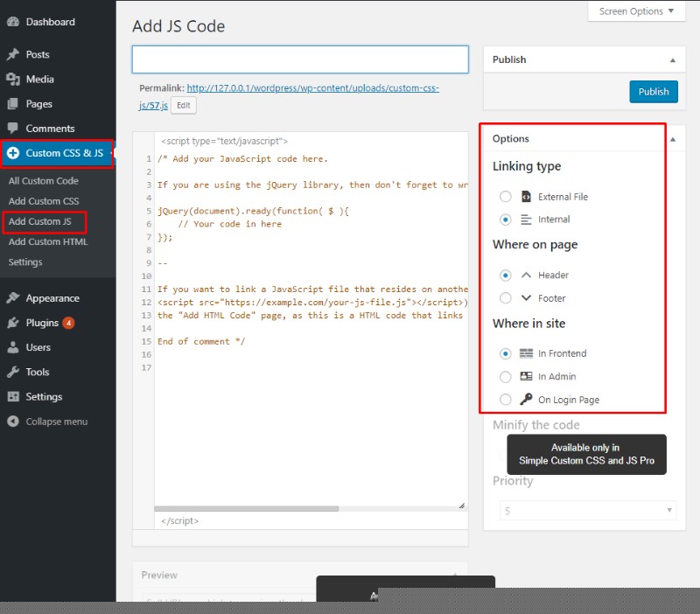
Task: Click the In Frontend layout icon
Action: coord(527,353)
